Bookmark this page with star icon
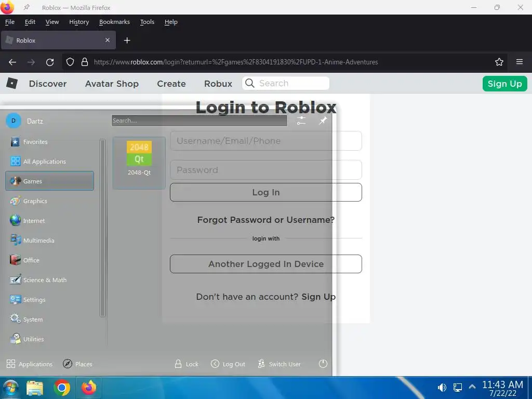Viewport: 532px width, 399px height. click(499, 62)
